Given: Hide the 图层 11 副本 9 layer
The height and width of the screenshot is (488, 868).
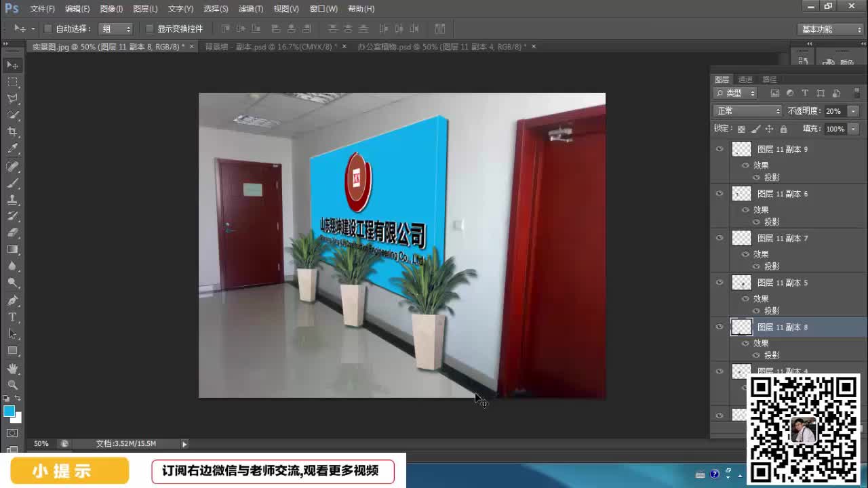Looking at the screenshot, I should click(719, 148).
